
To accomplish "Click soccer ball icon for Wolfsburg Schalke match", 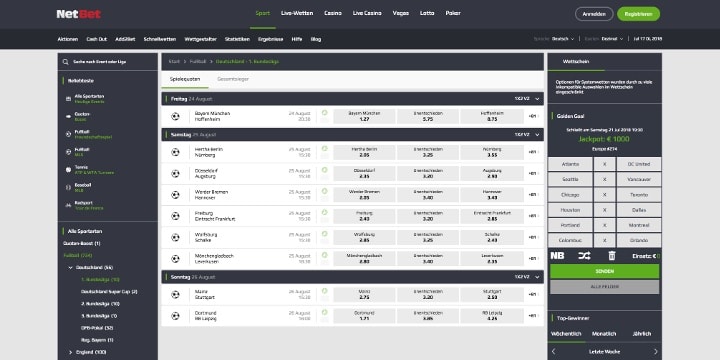I will 175,237.
